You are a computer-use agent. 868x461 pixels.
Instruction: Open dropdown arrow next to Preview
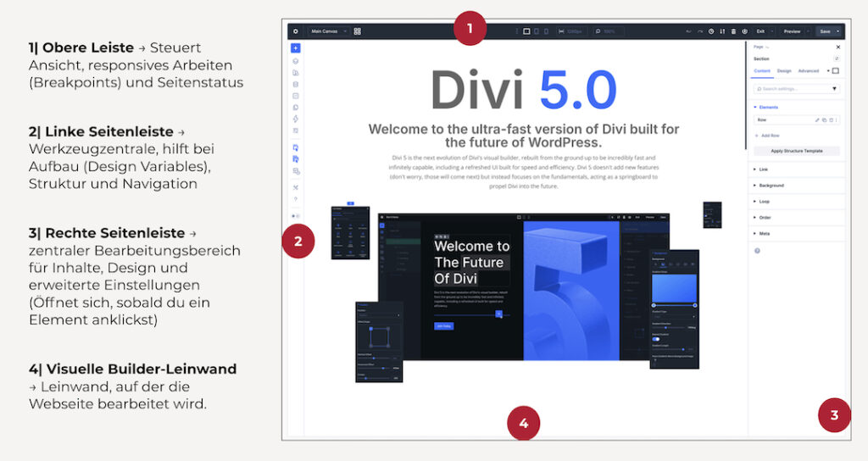[x=808, y=31]
